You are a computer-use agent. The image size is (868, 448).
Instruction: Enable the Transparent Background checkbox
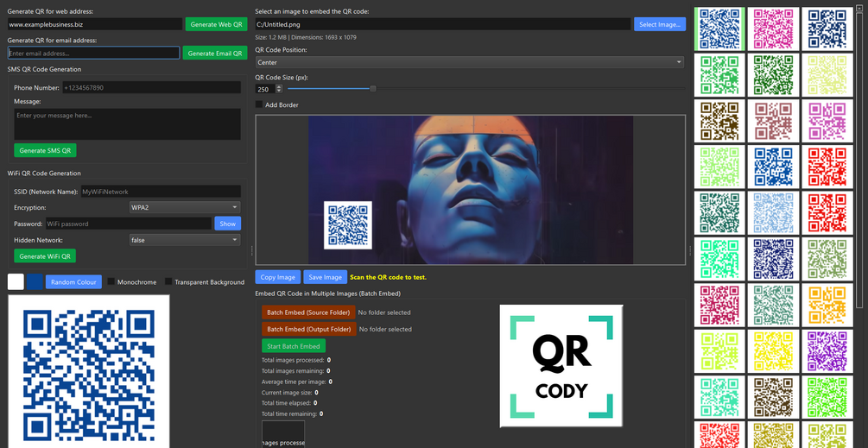pos(168,282)
